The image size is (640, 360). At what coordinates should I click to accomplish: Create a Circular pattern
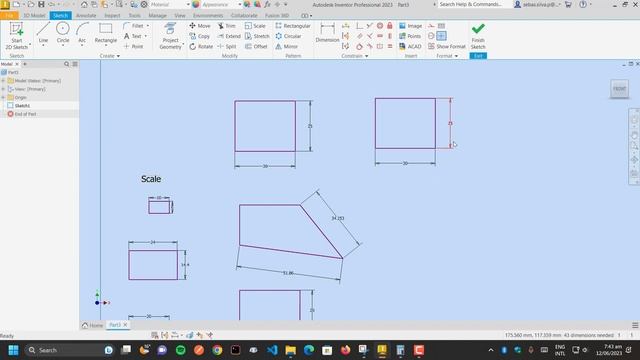click(288, 36)
